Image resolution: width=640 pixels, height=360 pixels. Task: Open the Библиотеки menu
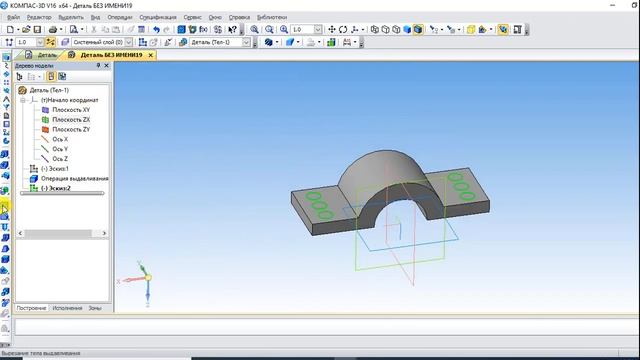tap(272, 17)
